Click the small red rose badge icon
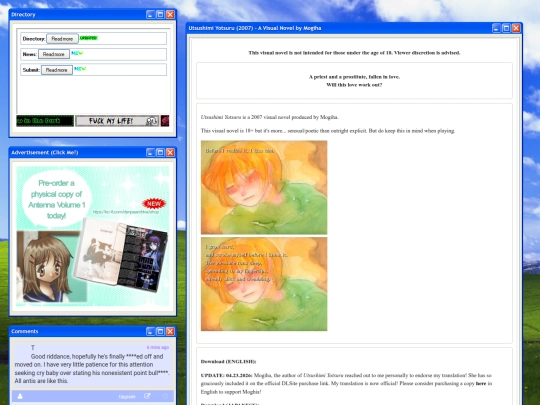Viewport: 540px width, 405px height. click(165, 121)
